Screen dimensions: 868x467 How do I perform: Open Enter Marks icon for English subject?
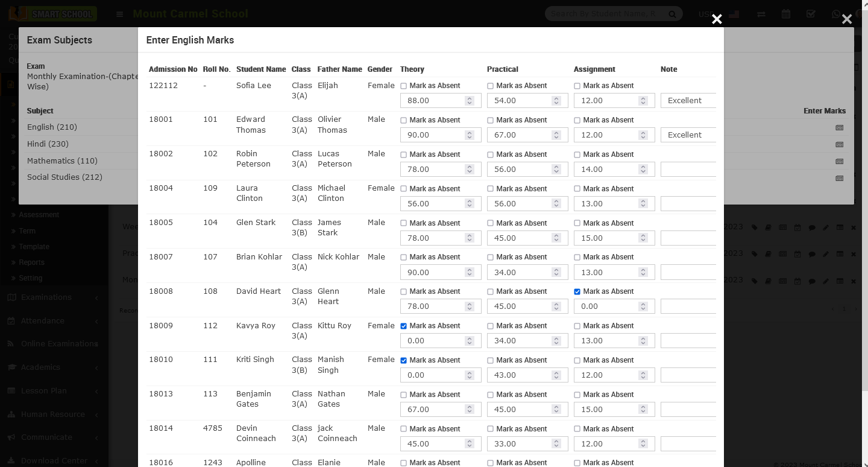pyautogui.click(x=839, y=128)
